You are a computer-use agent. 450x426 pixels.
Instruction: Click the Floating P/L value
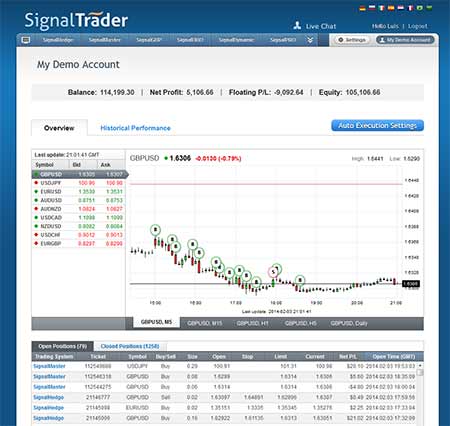[x=289, y=92]
